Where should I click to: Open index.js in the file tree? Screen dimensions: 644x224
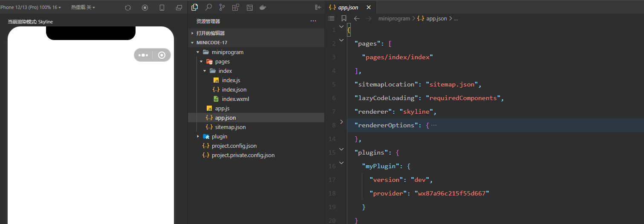click(x=256, y=80)
